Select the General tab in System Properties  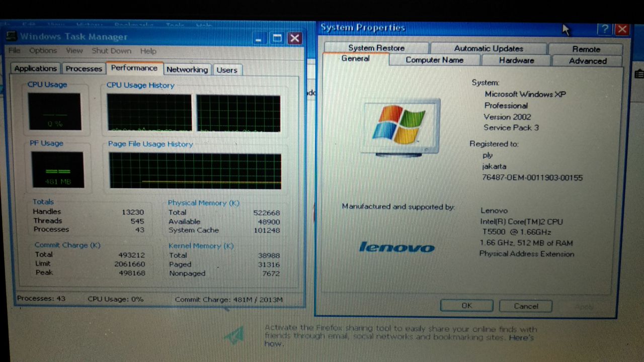[x=355, y=58]
